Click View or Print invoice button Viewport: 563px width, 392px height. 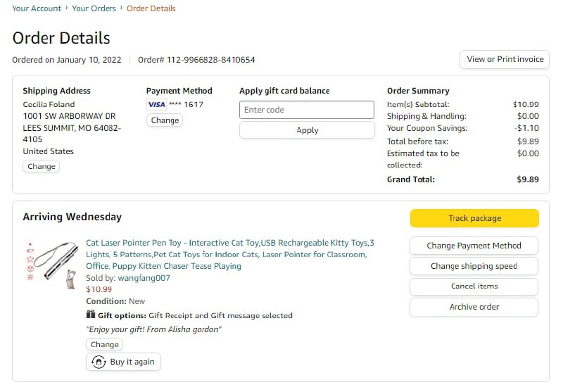tap(505, 59)
